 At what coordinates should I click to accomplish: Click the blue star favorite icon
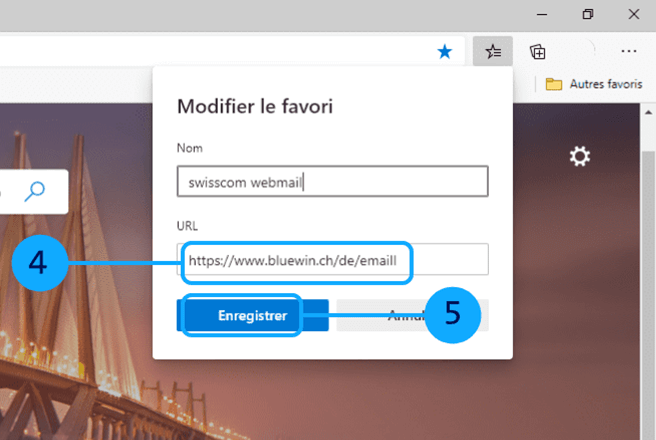click(x=445, y=51)
